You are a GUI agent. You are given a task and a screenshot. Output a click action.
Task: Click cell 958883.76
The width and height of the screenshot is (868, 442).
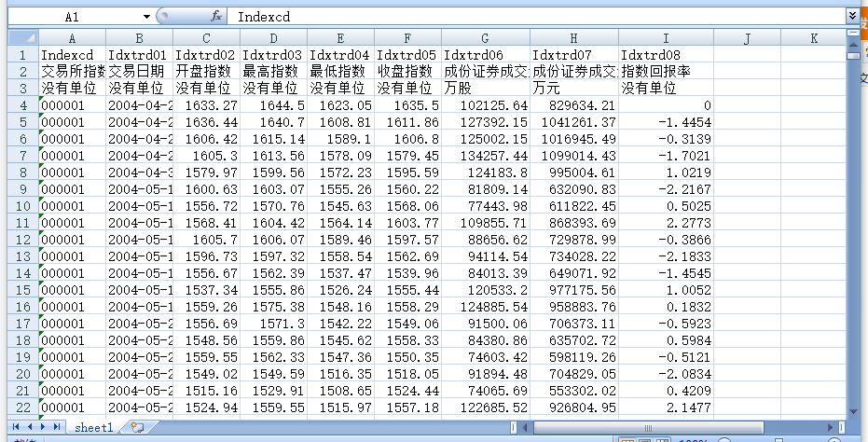(574, 306)
